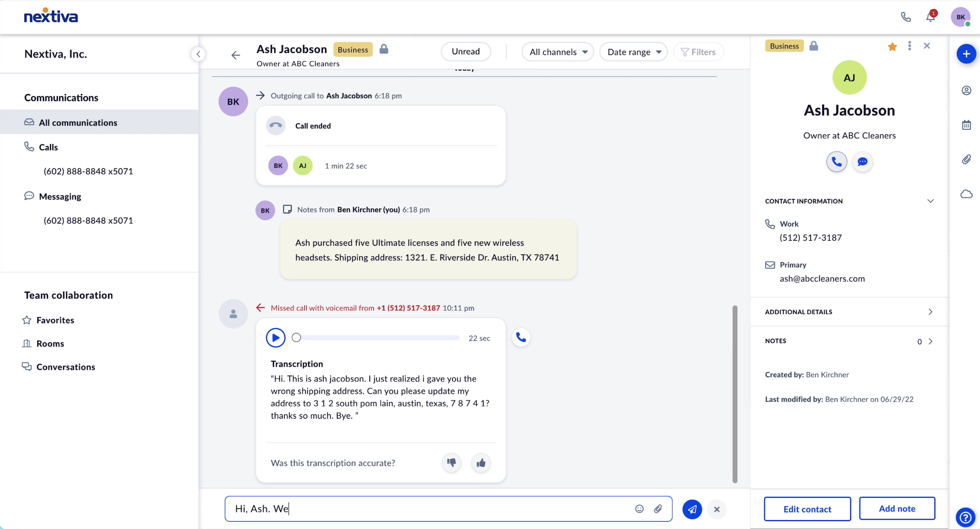The image size is (980, 529).
Task: Click the conversation scrollbar
Action: [x=735, y=394]
